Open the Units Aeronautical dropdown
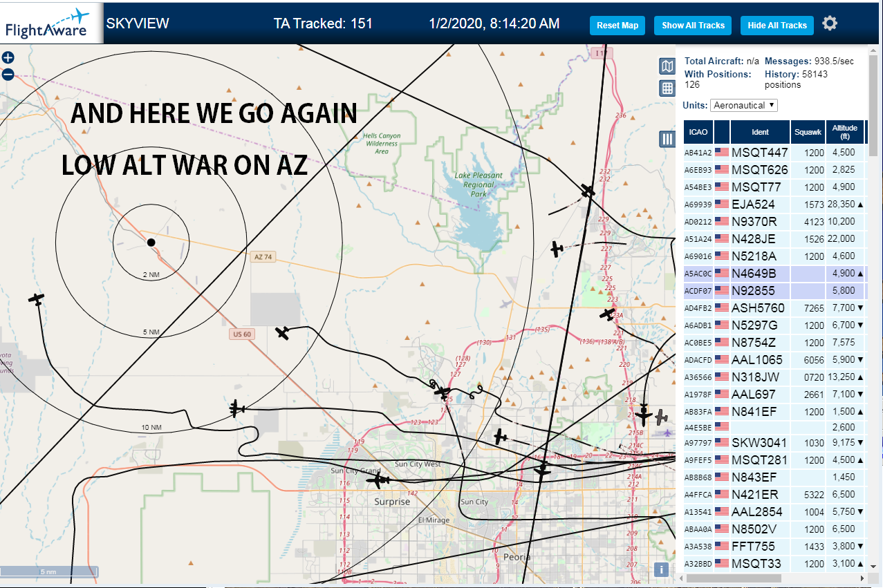The height and width of the screenshot is (588, 883). click(744, 105)
